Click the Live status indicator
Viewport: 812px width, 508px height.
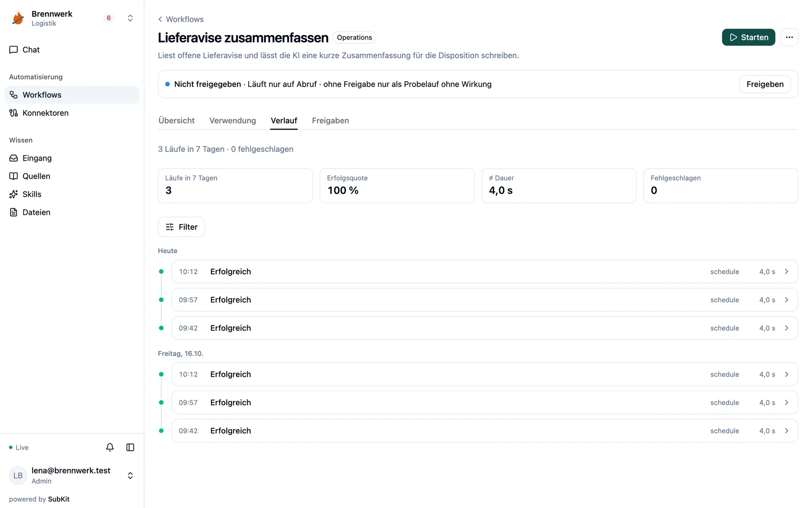pos(19,448)
